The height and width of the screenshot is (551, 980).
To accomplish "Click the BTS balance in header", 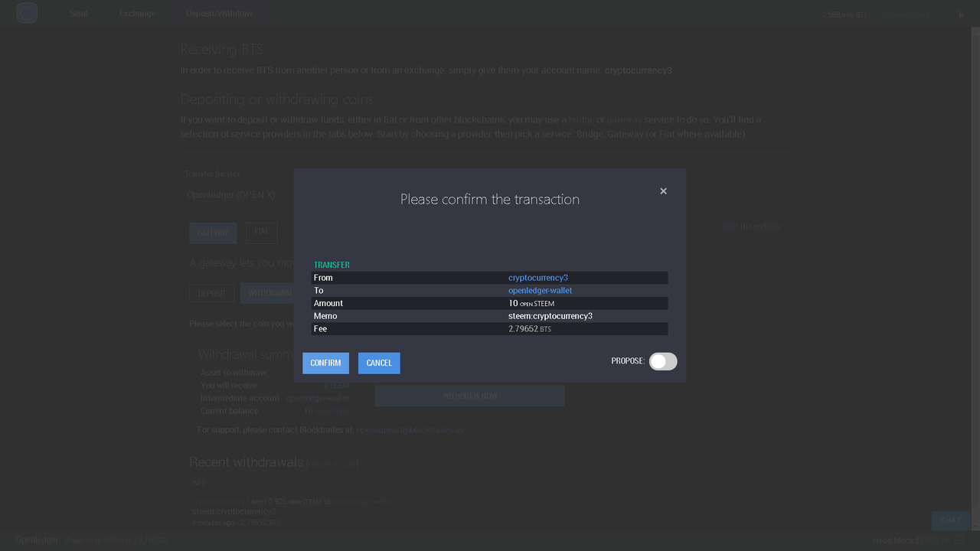I will pyautogui.click(x=845, y=15).
